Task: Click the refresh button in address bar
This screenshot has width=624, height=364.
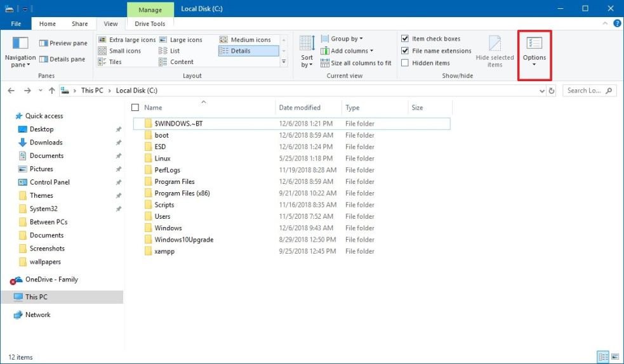Action: pos(552,91)
